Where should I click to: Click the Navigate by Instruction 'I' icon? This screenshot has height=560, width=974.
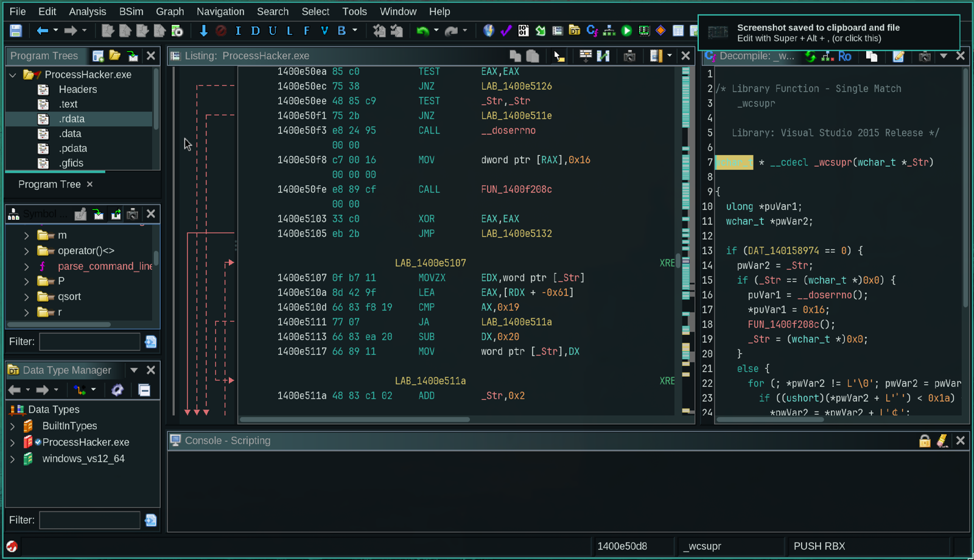(x=238, y=30)
